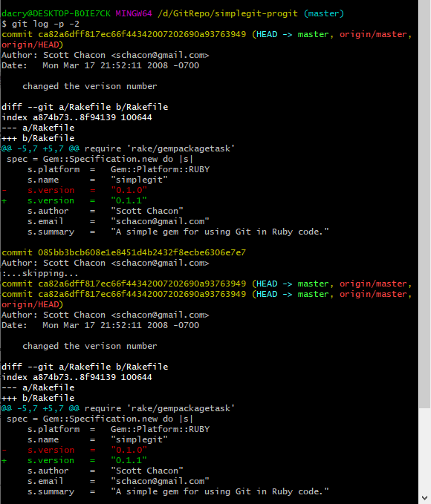Click the scrollbar track below the thumb
Viewport: 431px width, 504px height.
(x=424, y=450)
